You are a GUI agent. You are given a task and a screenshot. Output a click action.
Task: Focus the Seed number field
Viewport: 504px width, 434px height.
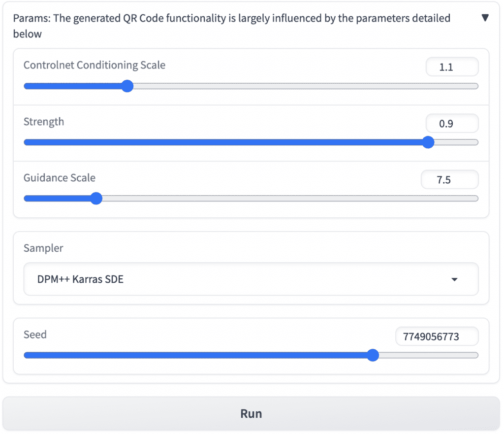[437, 337]
